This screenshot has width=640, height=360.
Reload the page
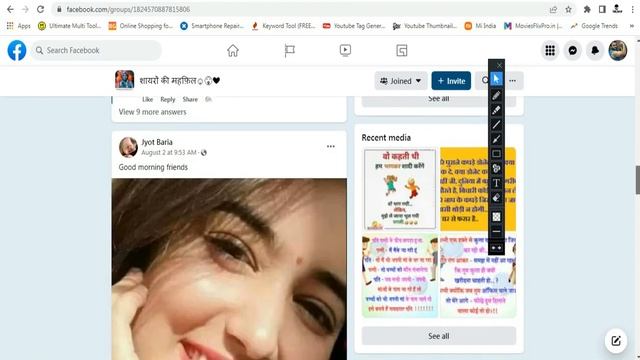point(40,9)
